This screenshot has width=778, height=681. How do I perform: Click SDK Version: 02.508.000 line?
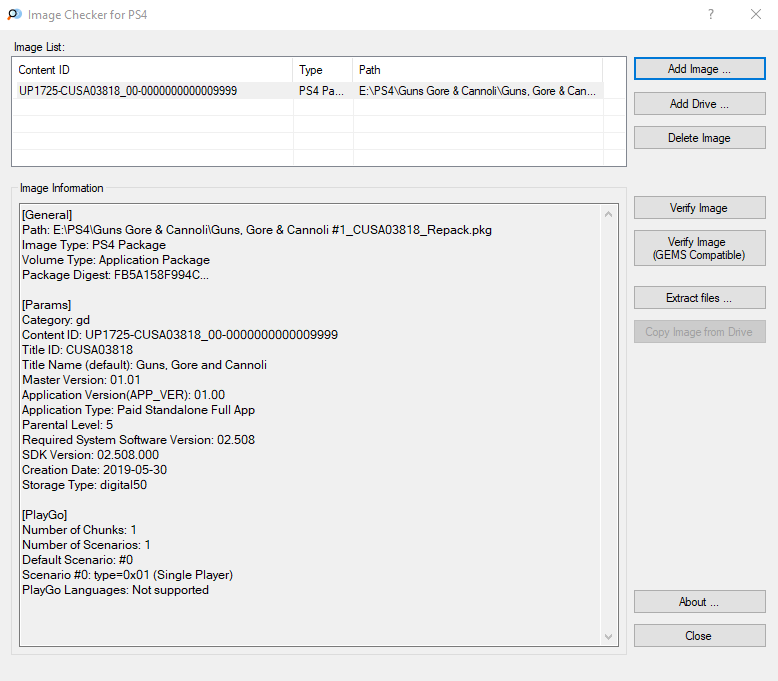[90, 455]
